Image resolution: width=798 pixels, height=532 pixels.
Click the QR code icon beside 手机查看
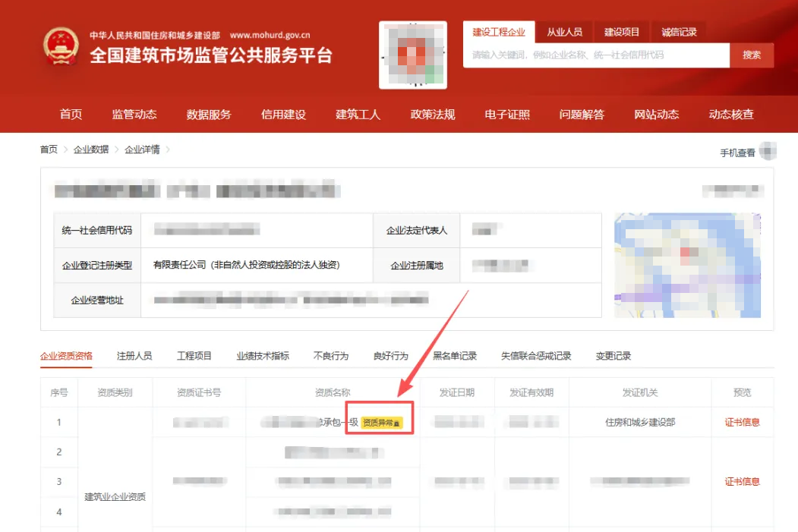coord(768,152)
